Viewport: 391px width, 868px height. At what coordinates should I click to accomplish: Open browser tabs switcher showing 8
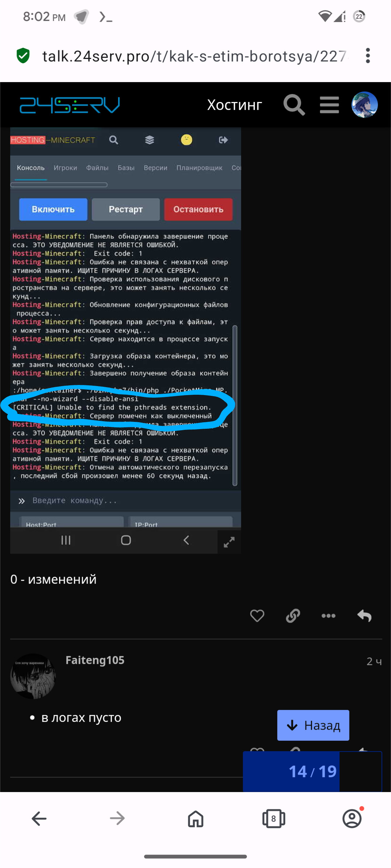click(274, 818)
